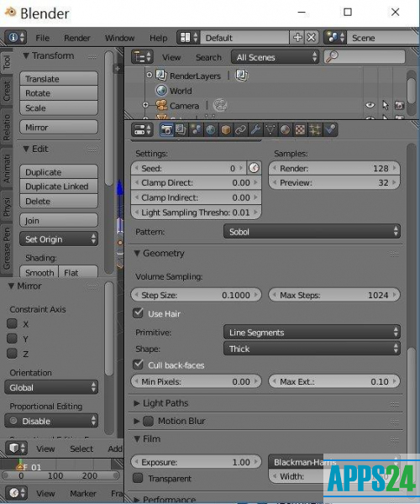
Task: Open the Modifiers wrench tab
Action: point(255,130)
